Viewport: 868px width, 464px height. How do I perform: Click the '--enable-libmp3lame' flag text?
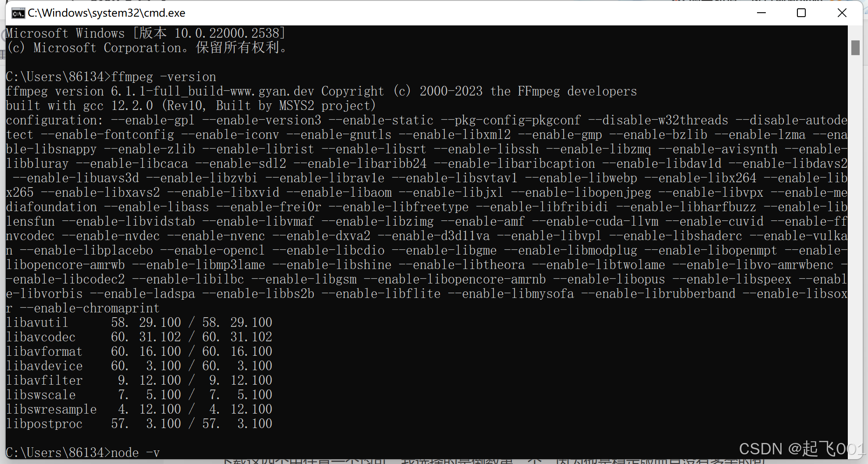pos(198,265)
